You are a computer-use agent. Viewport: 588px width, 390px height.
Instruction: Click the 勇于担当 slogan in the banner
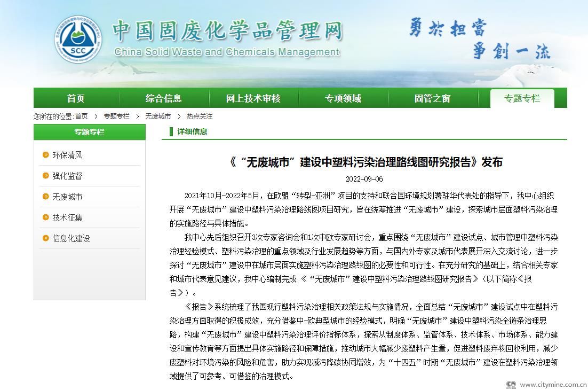[x=448, y=28]
